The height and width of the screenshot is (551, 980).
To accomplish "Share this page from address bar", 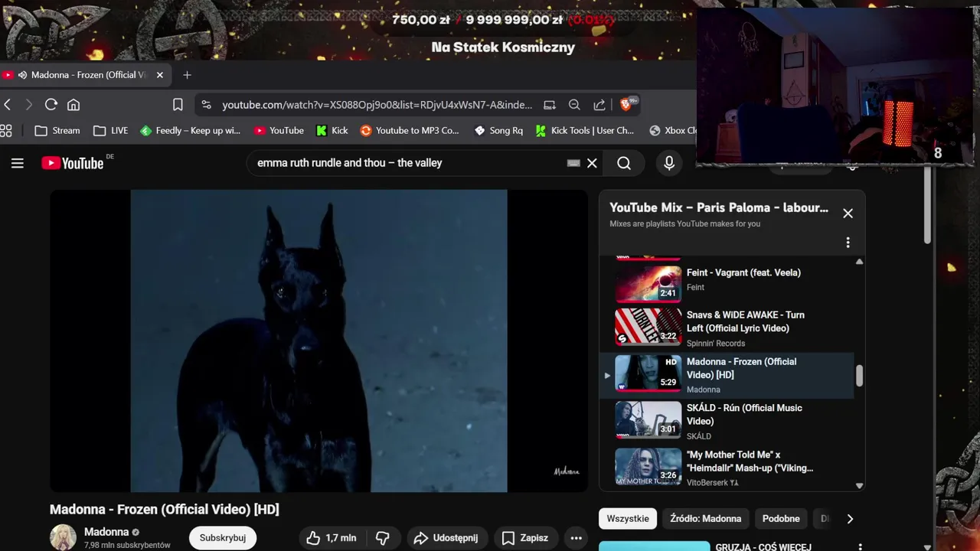I will click(x=599, y=105).
